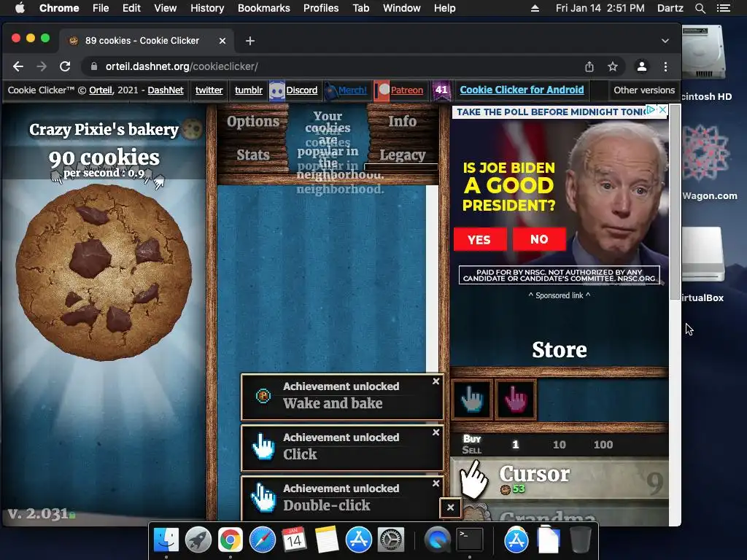747x560 pixels.
Task: Open Safari from the Dock
Action: (x=262, y=540)
